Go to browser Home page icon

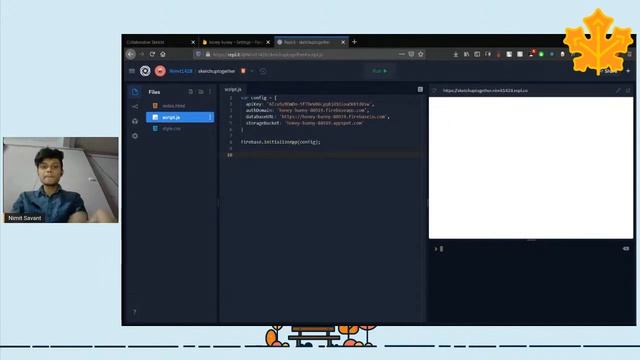(163, 54)
